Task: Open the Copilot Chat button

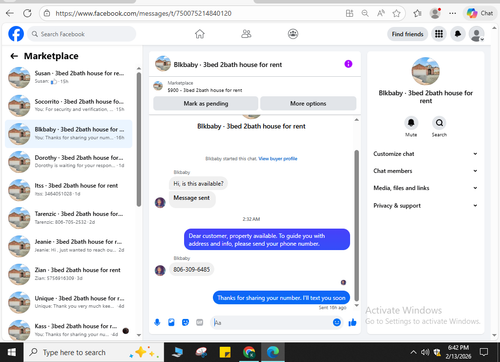Action: point(480,13)
